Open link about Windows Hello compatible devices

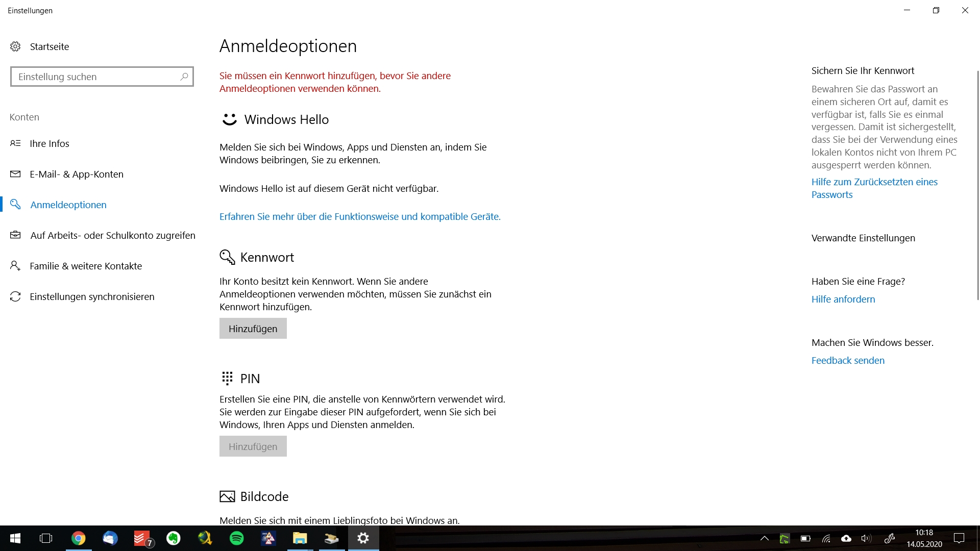point(360,216)
